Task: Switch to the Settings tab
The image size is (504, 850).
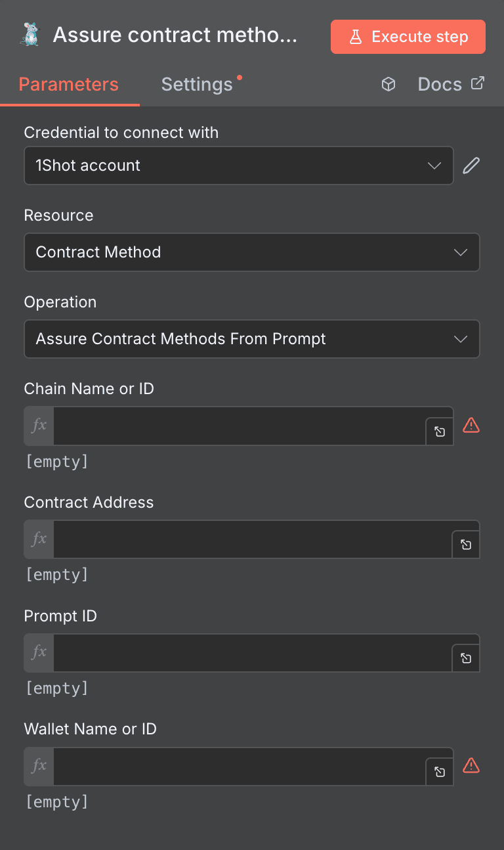Action: pos(197,84)
